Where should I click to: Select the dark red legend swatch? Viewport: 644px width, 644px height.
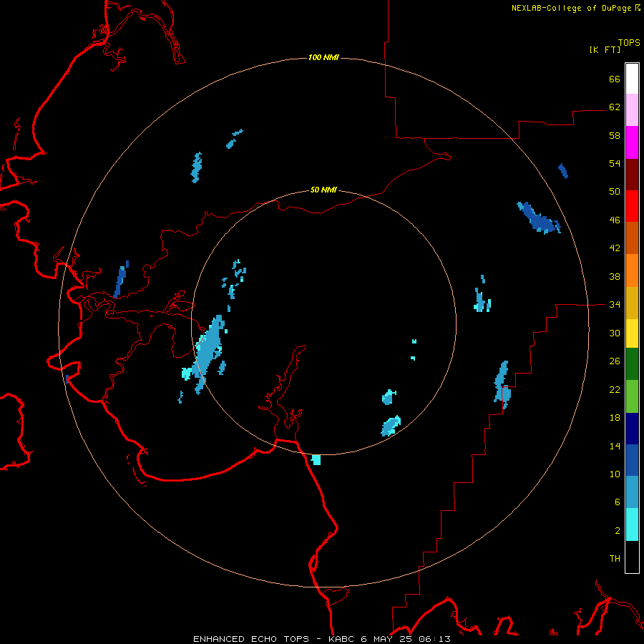pos(632,174)
